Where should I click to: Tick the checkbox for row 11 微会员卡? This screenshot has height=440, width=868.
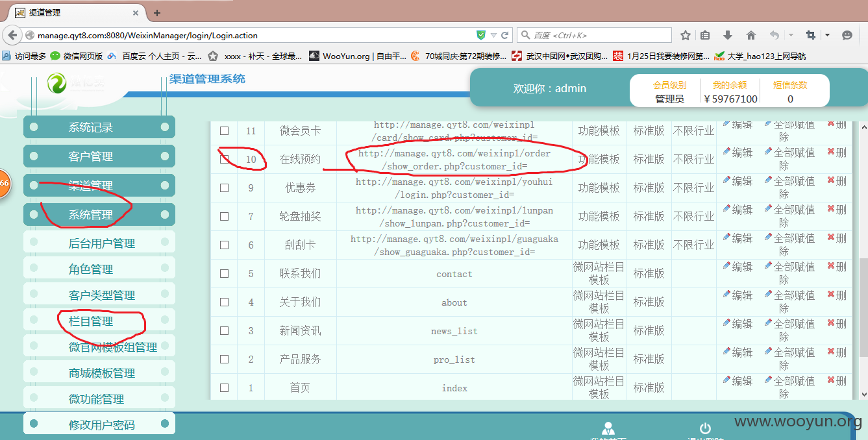[224, 130]
